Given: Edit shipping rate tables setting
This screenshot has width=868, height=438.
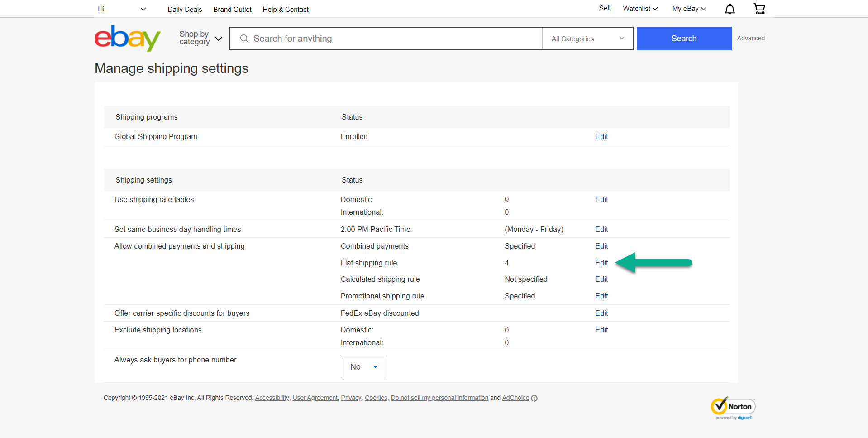Looking at the screenshot, I should click(601, 199).
